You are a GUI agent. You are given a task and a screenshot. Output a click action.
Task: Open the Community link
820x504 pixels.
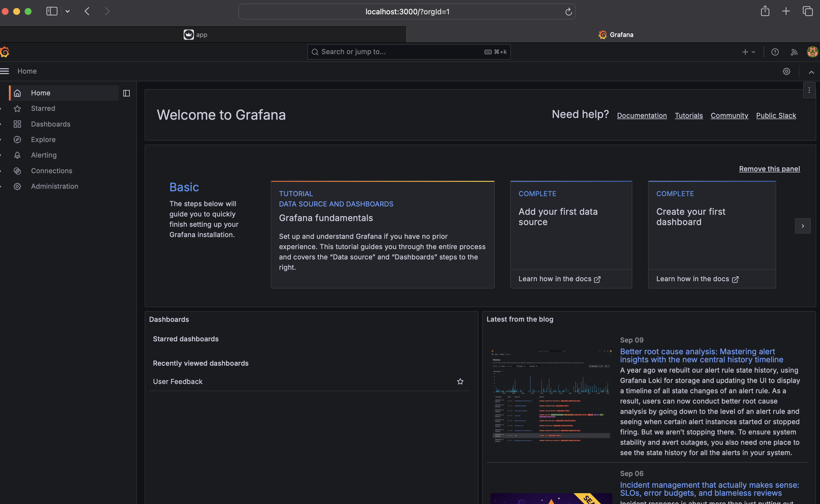click(x=729, y=116)
